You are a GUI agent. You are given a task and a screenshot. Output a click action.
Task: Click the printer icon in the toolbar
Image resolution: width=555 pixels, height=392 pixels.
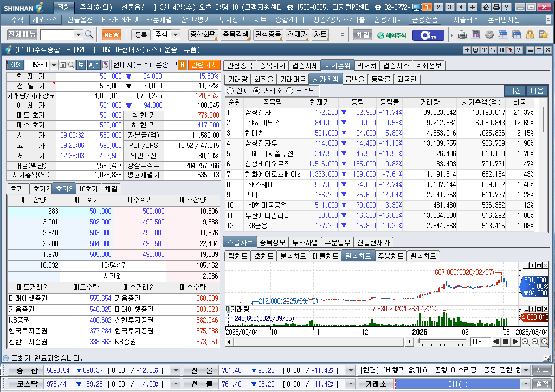(x=462, y=35)
